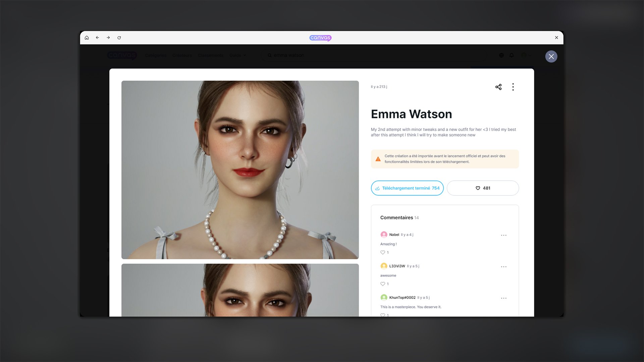The image size is (644, 362).
Task: Click the Canvas logo in the title bar
Action: [x=320, y=38]
